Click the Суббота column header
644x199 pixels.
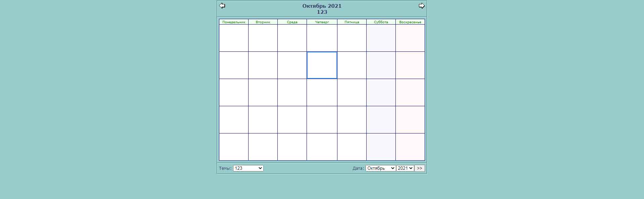[x=381, y=22]
